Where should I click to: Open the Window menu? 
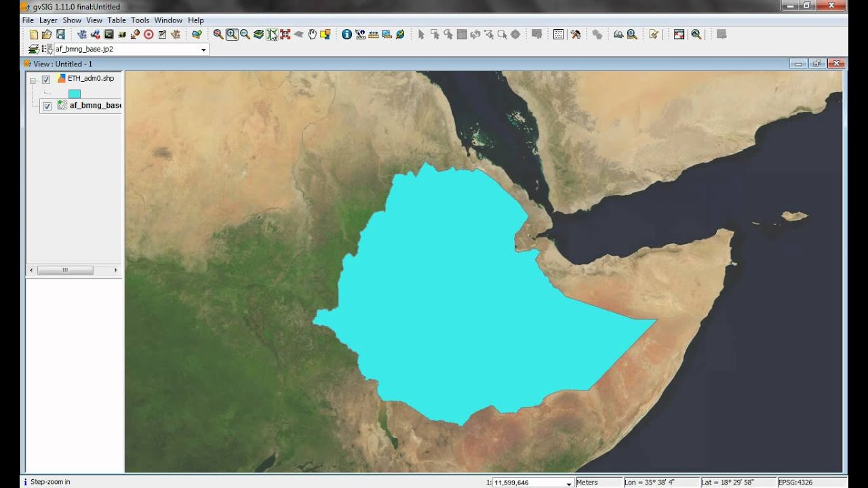pos(168,20)
